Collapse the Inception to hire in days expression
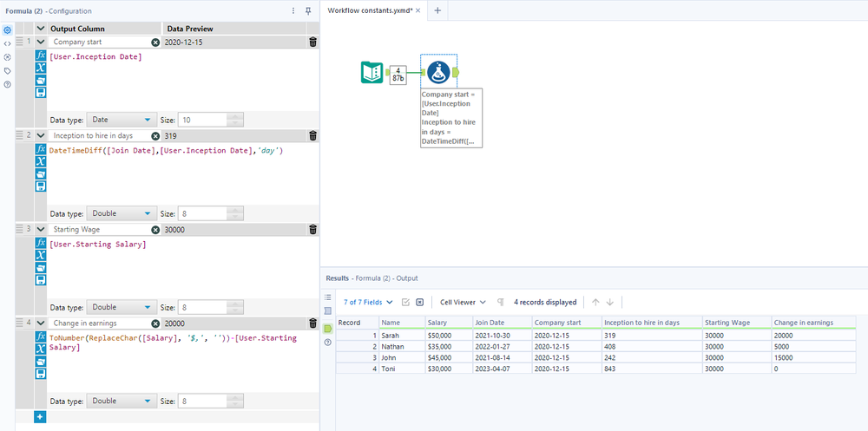This screenshot has height=431, width=868. pyautogui.click(x=41, y=135)
